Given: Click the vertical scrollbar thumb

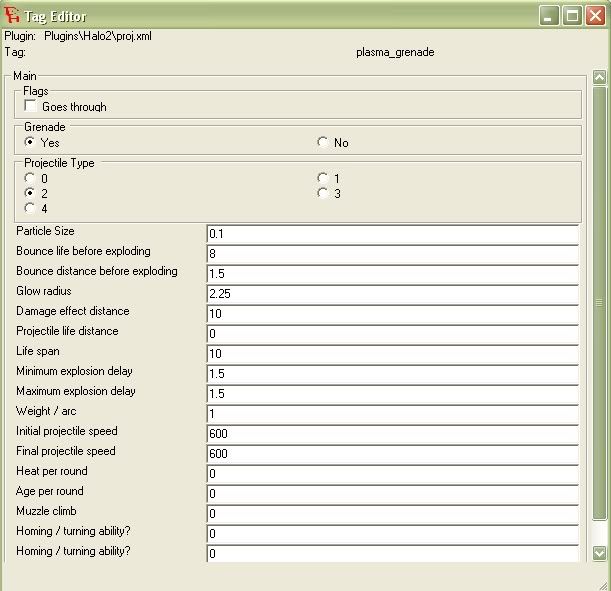Looking at the screenshot, I should click(599, 303).
